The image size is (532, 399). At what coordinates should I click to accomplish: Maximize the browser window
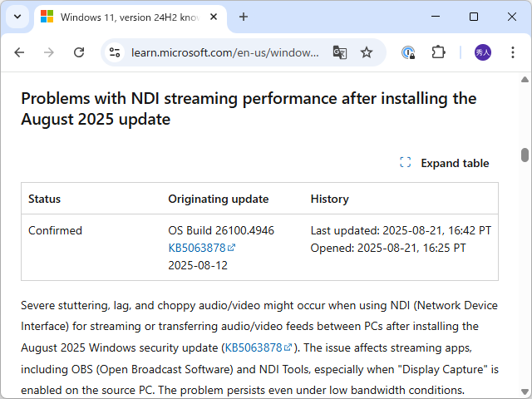pyautogui.click(x=474, y=17)
